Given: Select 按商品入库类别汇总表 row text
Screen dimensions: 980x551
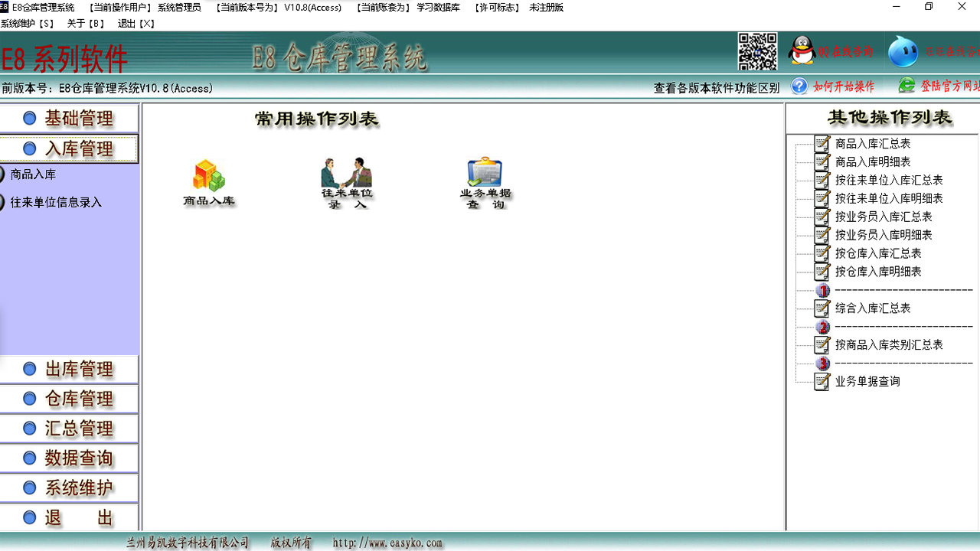Looking at the screenshot, I should pos(889,345).
